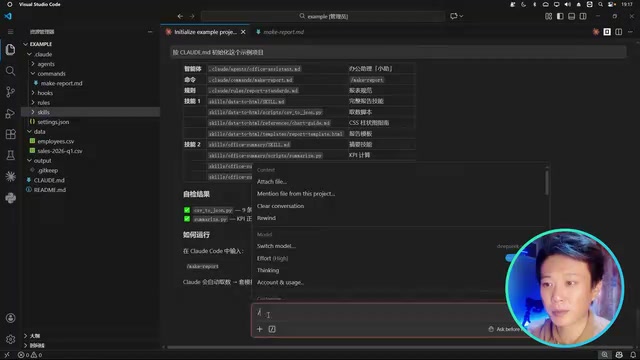Toggle secondary sidebar layout icon

click(x=583, y=16)
